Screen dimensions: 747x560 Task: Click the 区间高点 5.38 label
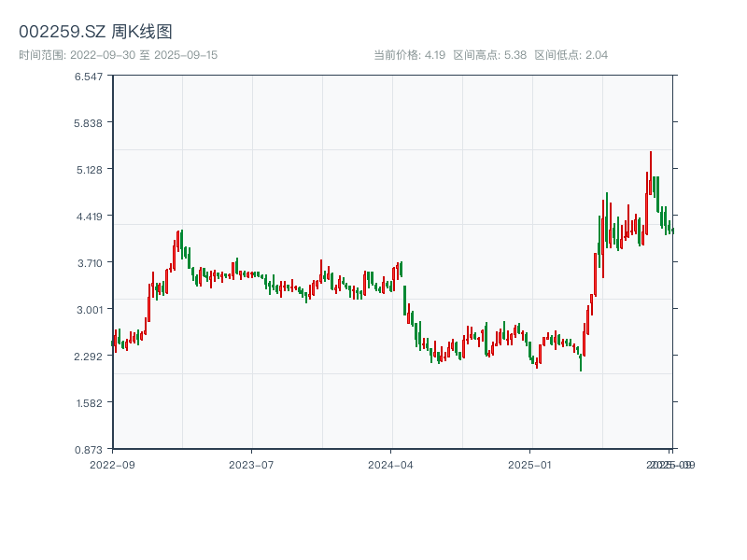point(489,55)
